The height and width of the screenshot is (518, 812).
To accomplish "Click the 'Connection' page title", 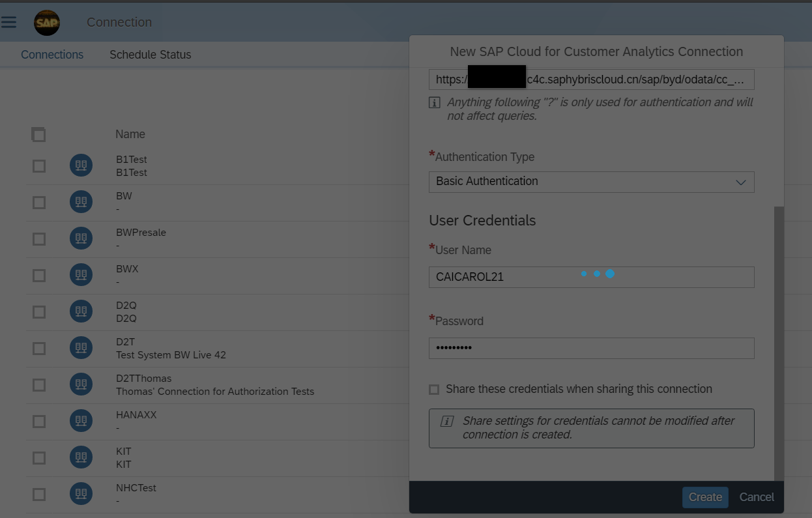I will click(x=119, y=22).
